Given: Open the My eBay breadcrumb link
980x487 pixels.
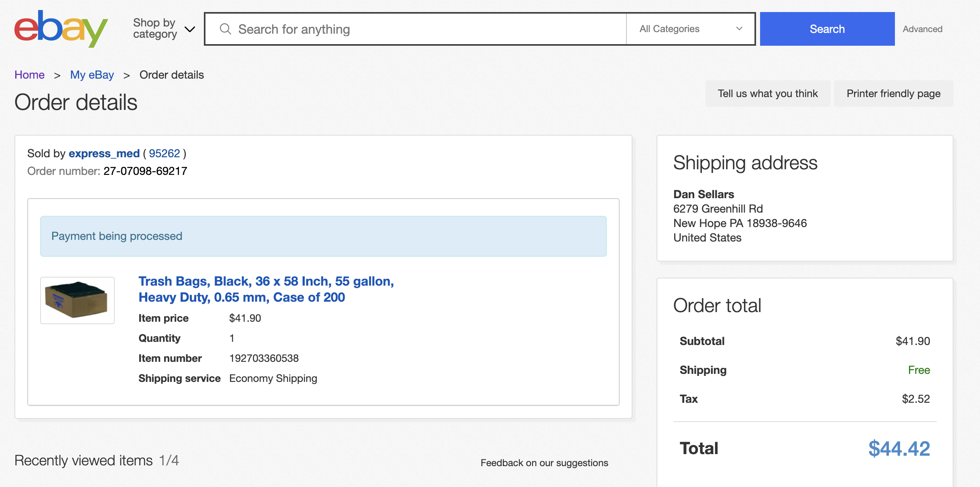Looking at the screenshot, I should [x=92, y=75].
